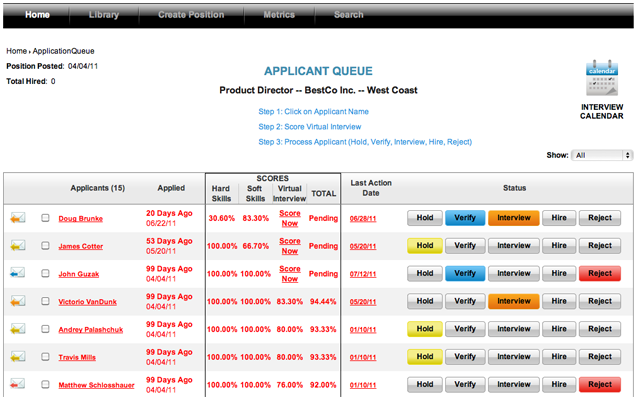Click Matthew Schlosshauer's 92.00% total score
Screen dimensions: 640x397
[323, 385]
